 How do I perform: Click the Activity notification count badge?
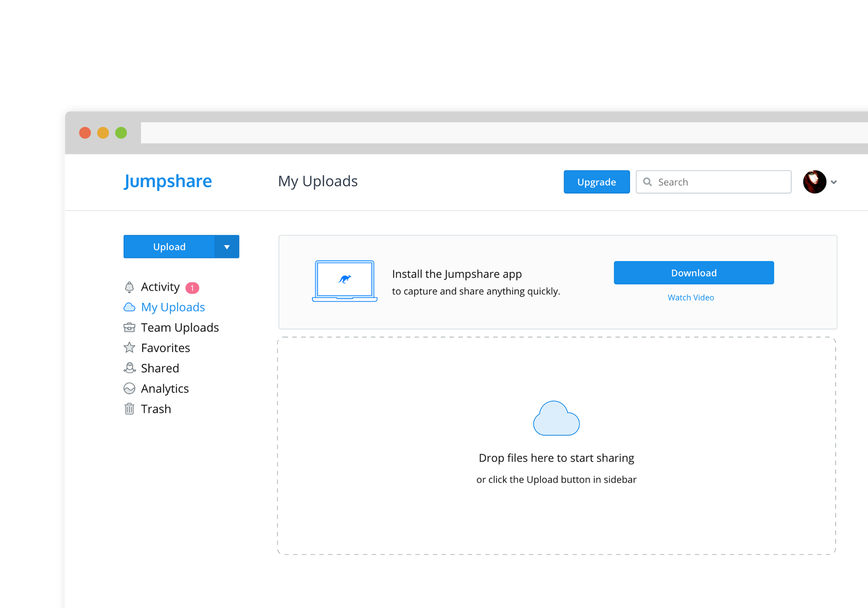(192, 287)
